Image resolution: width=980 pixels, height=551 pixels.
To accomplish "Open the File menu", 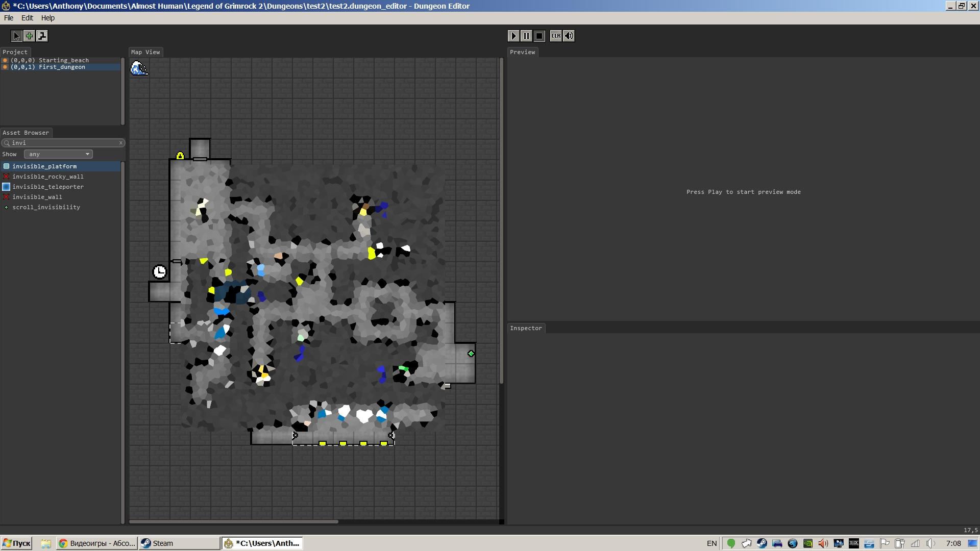I will (x=9, y=18).
